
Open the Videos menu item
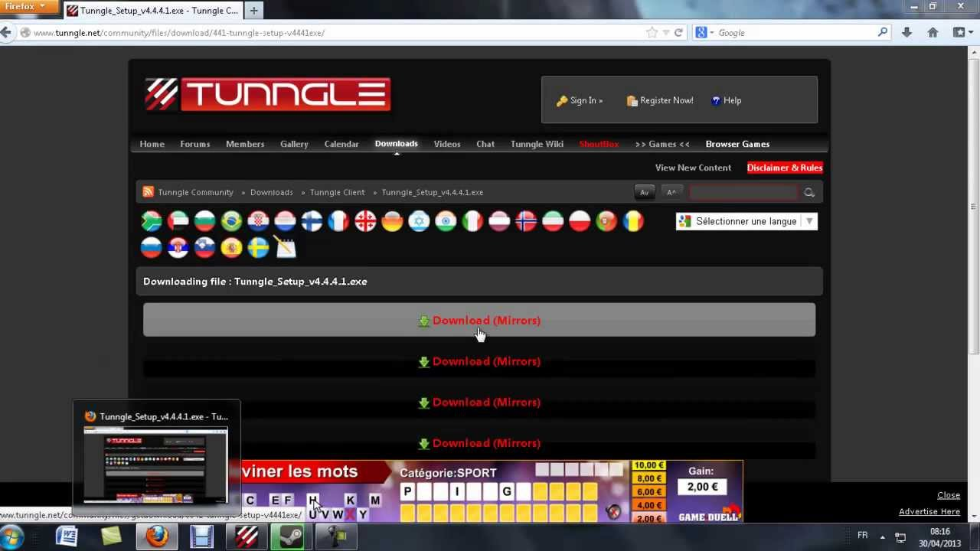[447, 144]
